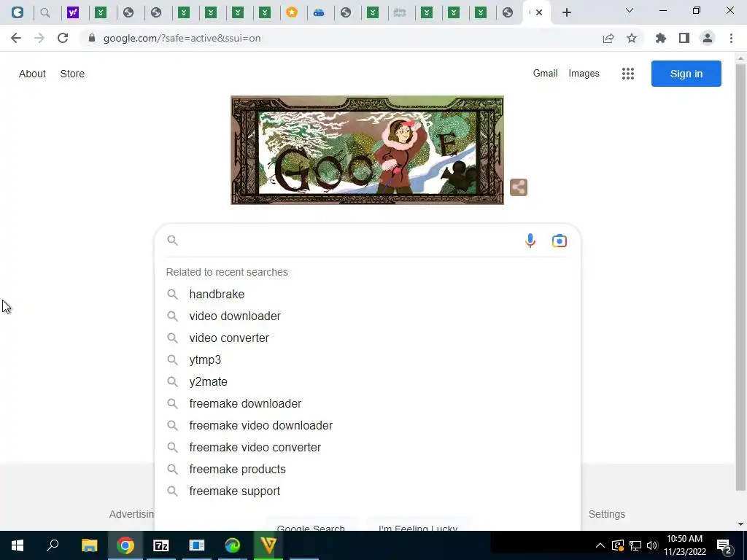Screen dimensions: 747x560
Task: Select the handbrake suggestion
Action: 367,295
